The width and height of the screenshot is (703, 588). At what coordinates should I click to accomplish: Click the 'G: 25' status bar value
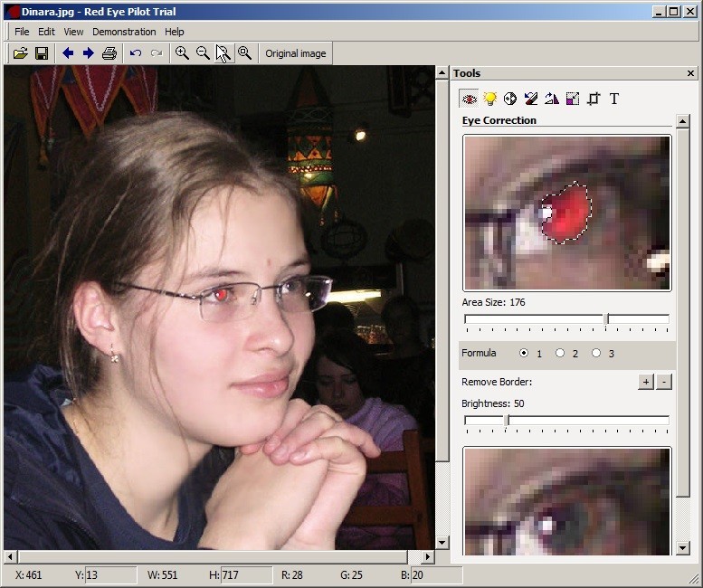click(351, 575)
